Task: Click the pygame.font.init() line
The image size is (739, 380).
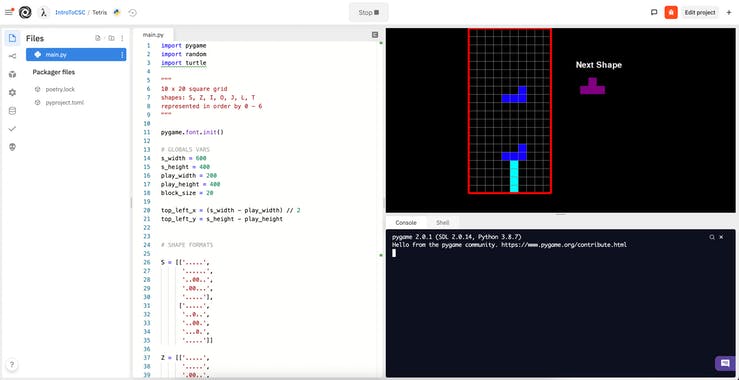Action: pos(192,132)
